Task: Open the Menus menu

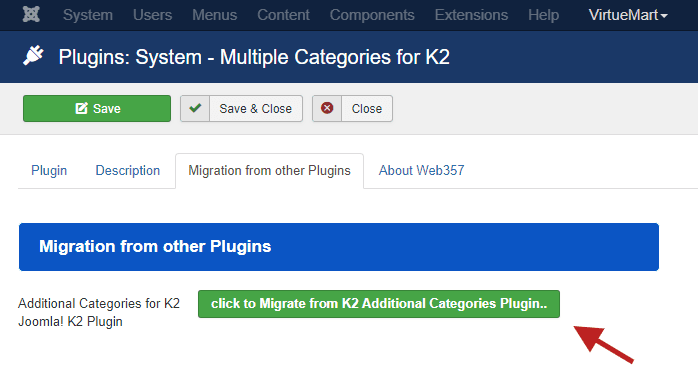Action: [x=215, y=15]
